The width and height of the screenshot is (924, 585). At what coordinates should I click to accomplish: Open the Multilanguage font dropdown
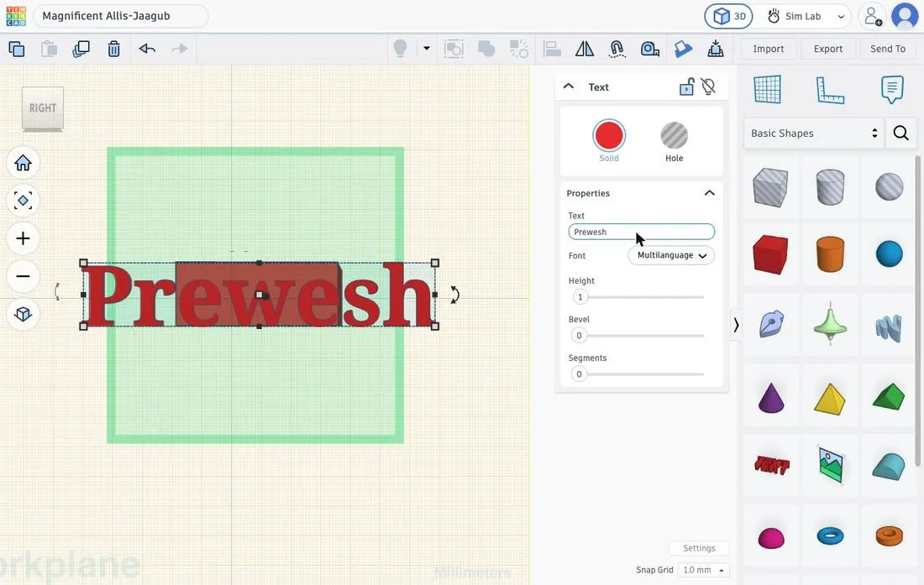pyautogui.click(x=671, y=255)
